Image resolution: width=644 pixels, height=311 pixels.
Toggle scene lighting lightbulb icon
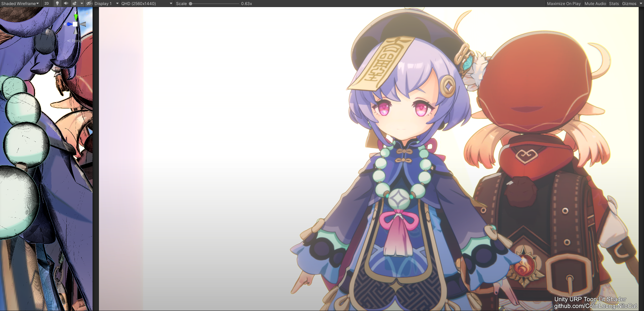(57, 3)
